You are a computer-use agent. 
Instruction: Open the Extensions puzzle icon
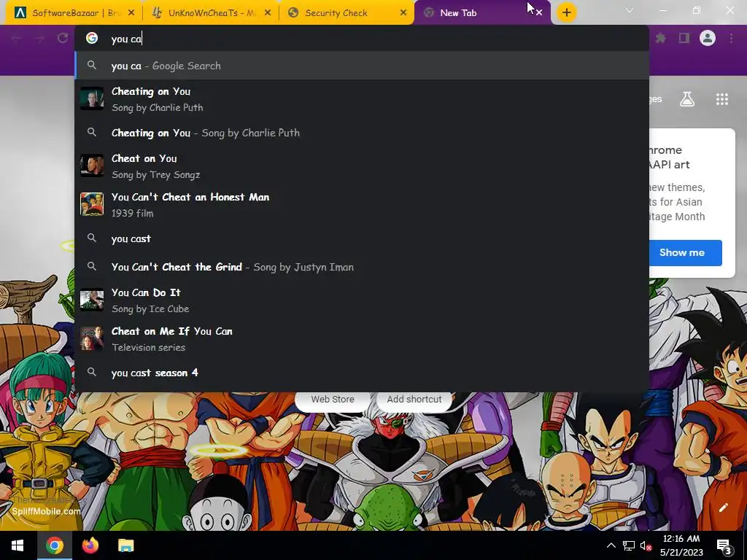(x=661, y=38)
